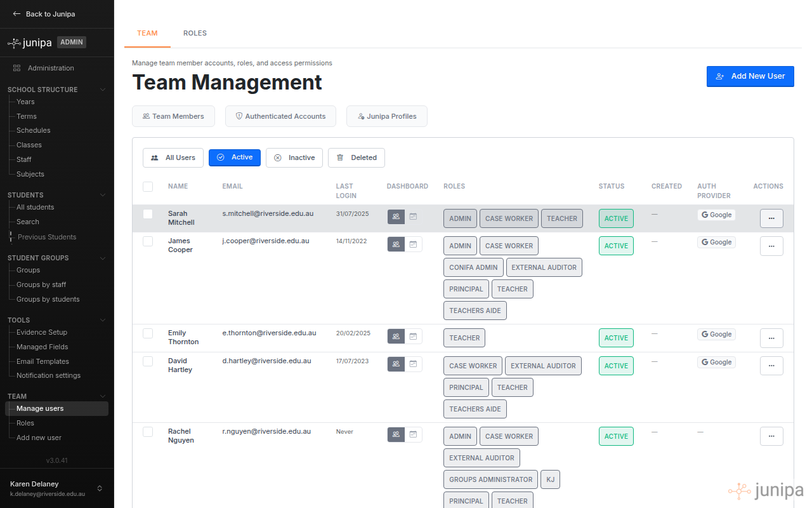This screenshot has width=812, height=508.
Task: Click the TEACHER role chip for Emily Thornton
Action: click(x=464, y=337)
